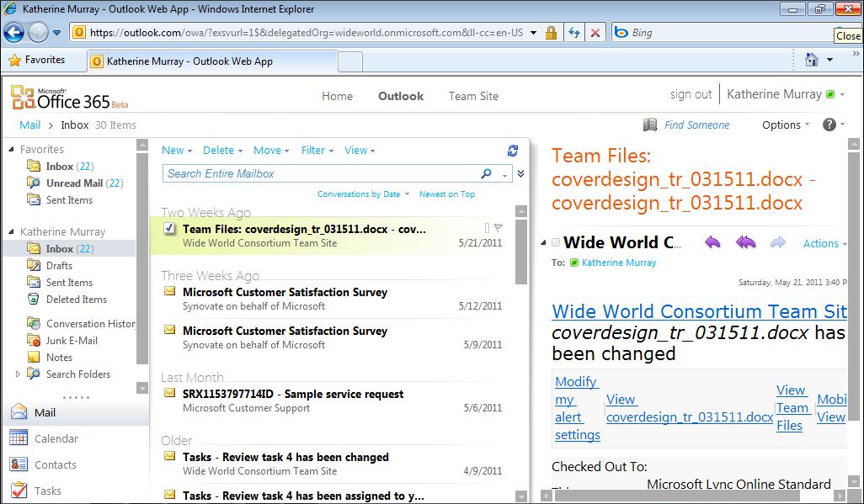Open a new blank browser tab

click(x=350, y=61)
